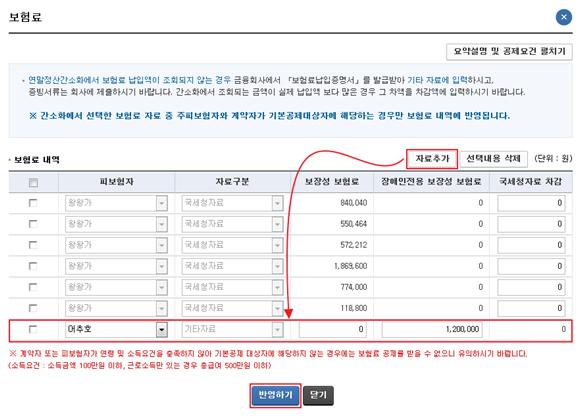Expand 요약설명 및 공제요건 펼치기
This screenshot has width=581, height=418.
click(509, 51)
